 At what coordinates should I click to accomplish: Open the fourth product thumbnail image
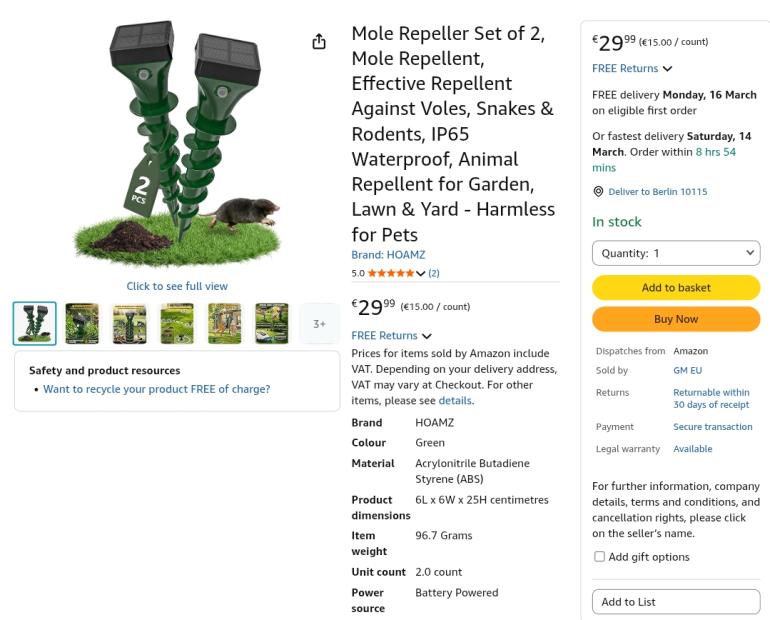177,323
